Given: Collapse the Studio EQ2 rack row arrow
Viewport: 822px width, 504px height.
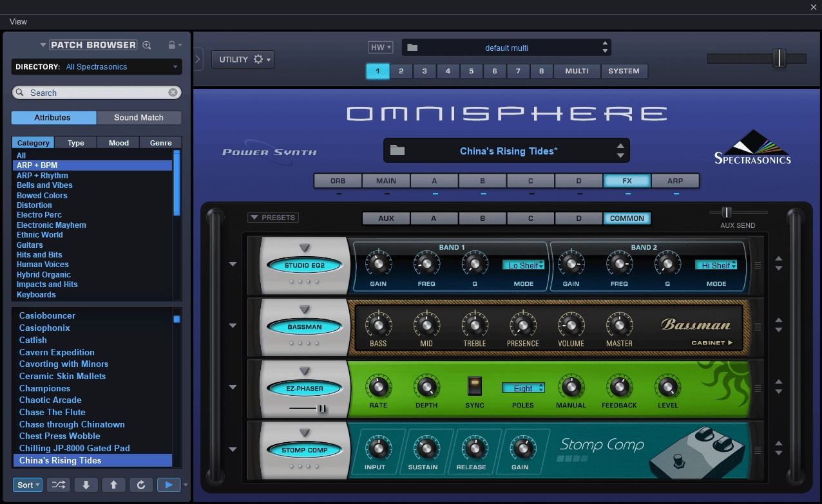Looking at the screenshot, I should coord(233,264).
